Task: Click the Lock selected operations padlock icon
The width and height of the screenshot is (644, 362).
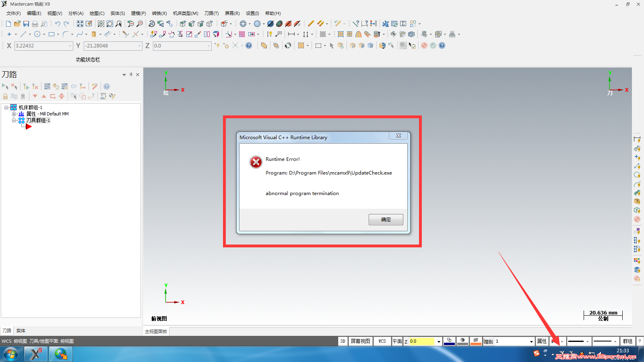Action: click(5, 96)
